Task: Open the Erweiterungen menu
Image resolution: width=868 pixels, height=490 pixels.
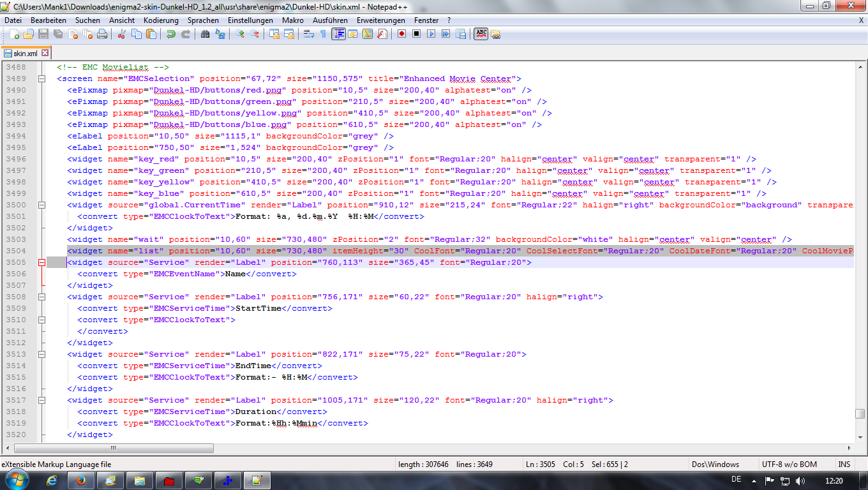Action: [x=381, y=20]
